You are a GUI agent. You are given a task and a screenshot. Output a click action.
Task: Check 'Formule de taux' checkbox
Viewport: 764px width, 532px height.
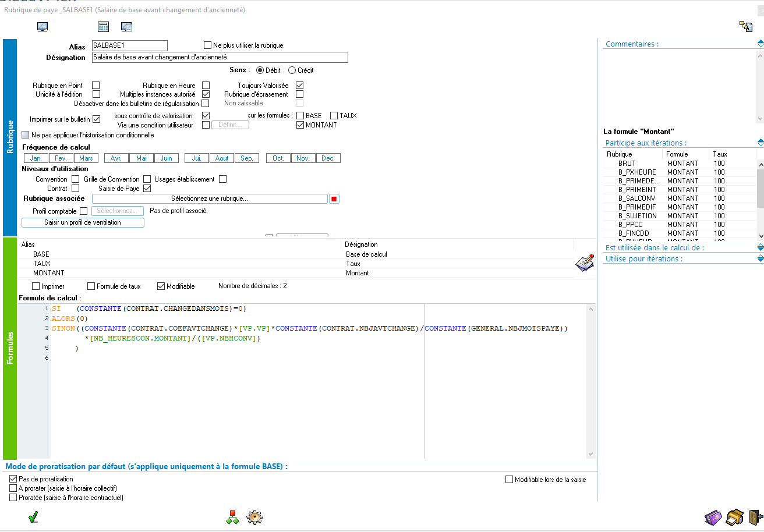pos(91,286)
